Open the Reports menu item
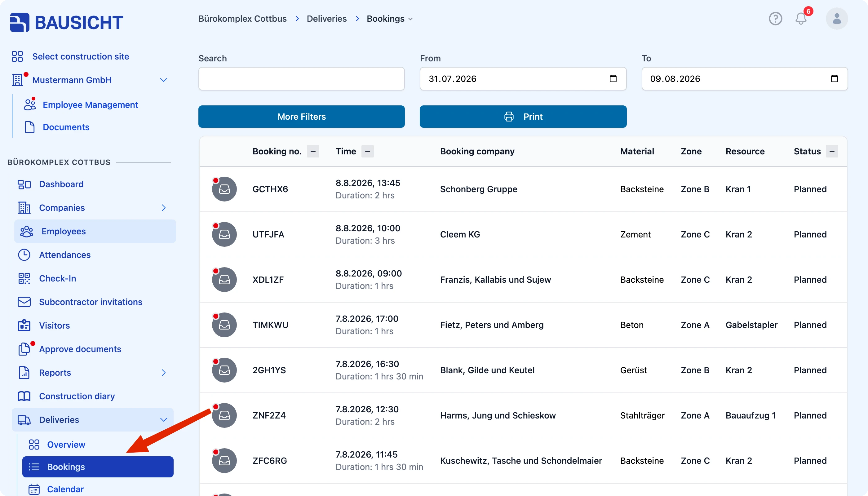Screen dimensions: 868x496 [55, 373]
